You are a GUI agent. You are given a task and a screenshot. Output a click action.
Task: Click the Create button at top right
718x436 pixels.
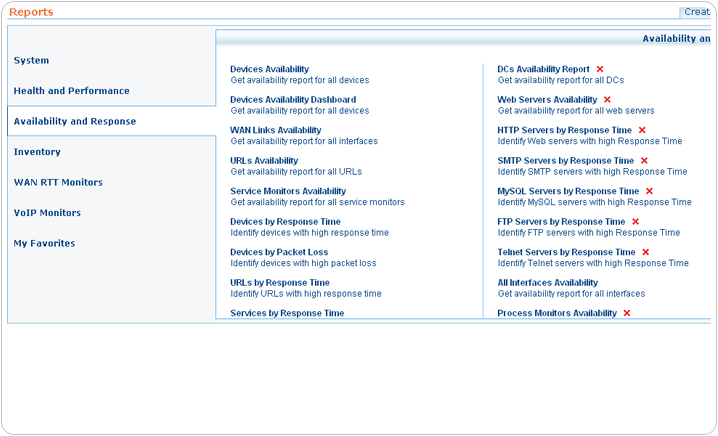pyautogui.click(x=696, y=12)
